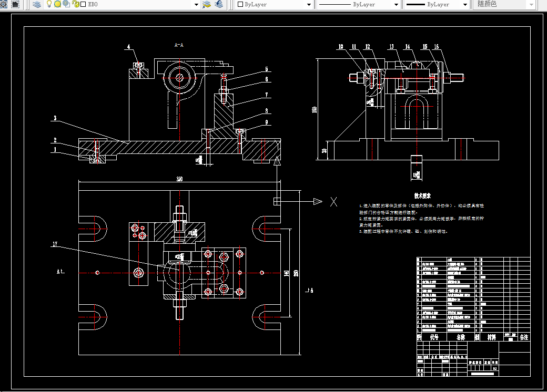Image resolution: width=547 pixels, height=392 pixels.
Task: Click the workspace settings gear icon
Action: (4, 4)
